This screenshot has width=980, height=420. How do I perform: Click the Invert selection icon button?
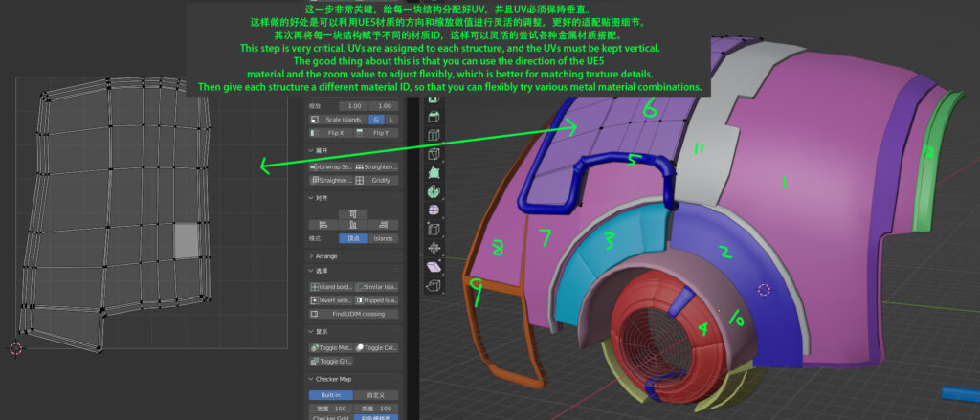[330, 300]
